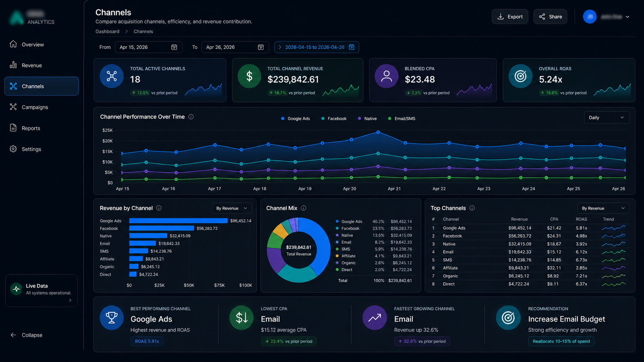The height and width of the screenshot is (362, 644).
Task: Click the Channels breadcrumb text
Action: pos(143,32)
